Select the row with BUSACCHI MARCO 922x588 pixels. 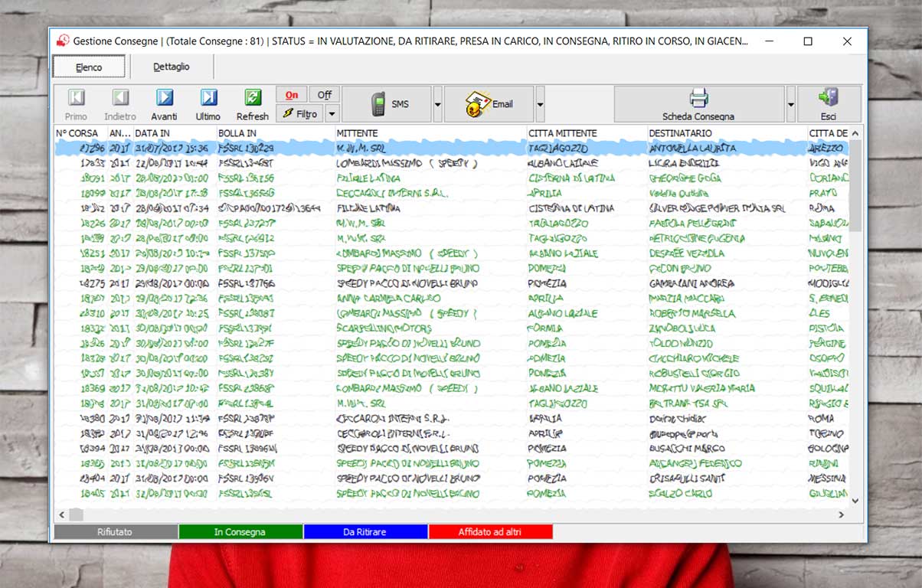coord(452,448)
